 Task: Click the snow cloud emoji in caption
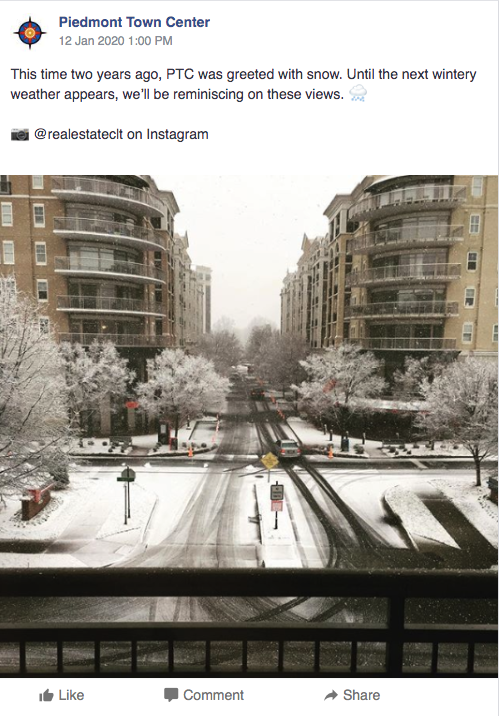coord(358,93)
